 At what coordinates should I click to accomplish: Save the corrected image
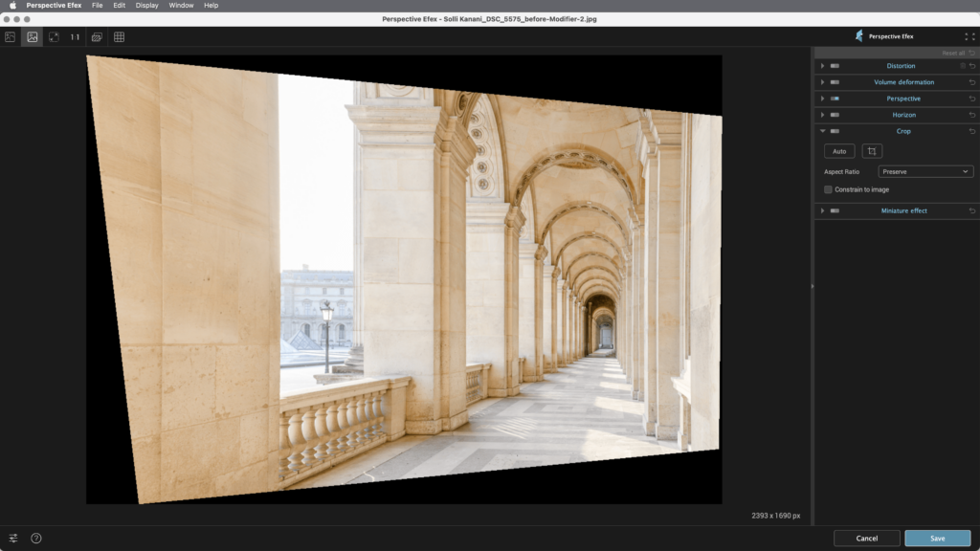938,538
